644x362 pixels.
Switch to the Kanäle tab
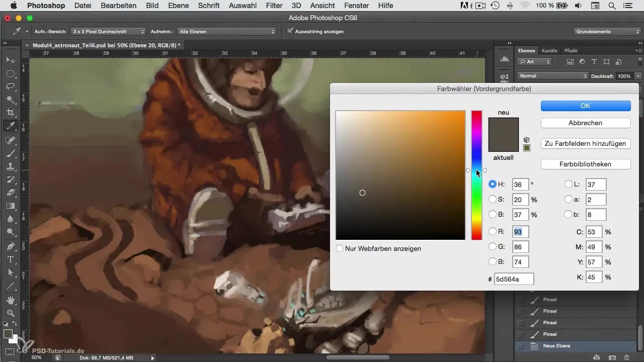click(549, 51)
